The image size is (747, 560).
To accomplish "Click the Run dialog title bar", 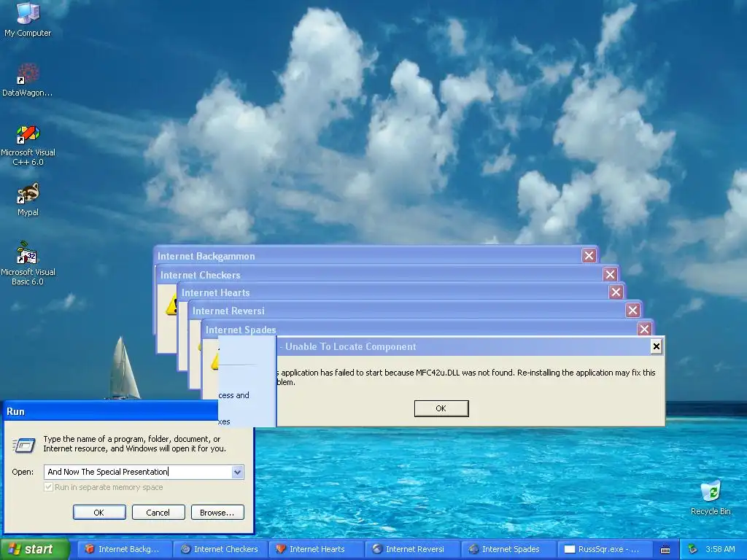I will [111, 411].
